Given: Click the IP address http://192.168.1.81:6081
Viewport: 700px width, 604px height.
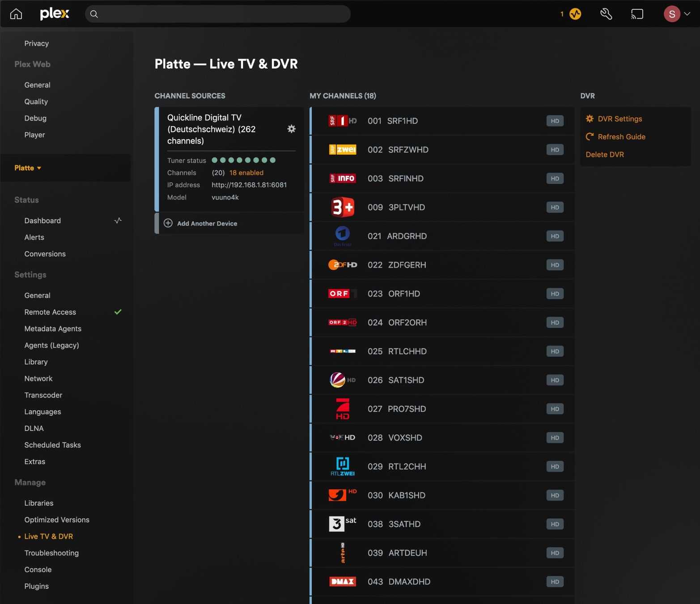Looking at the screenshot, I should pos(249,185).
